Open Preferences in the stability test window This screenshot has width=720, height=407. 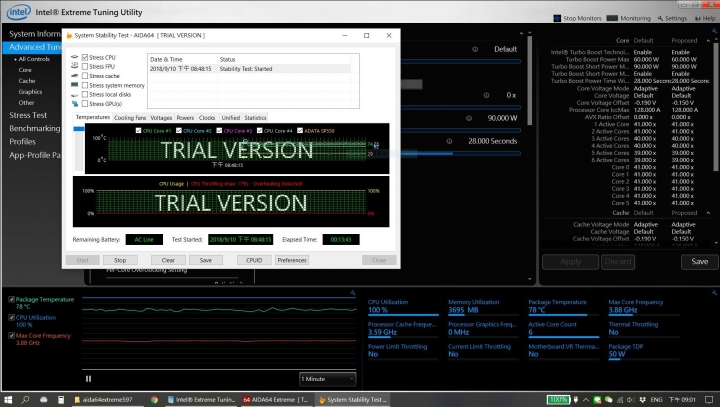point(292,260)
